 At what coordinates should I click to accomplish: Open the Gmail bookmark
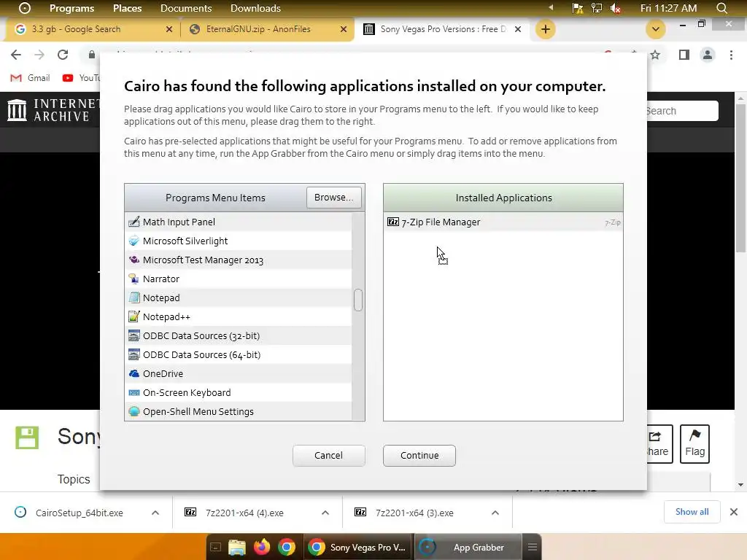pyautogui.click(x=31, y=77)
